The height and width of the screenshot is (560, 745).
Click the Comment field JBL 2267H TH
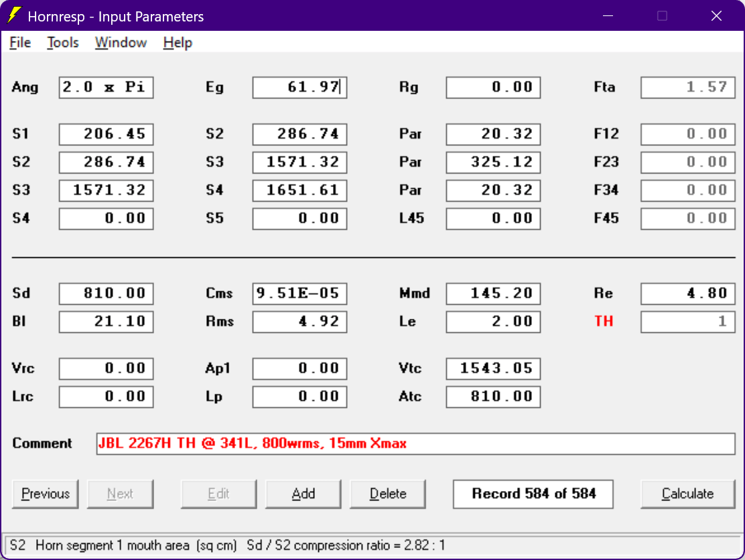[416, 443]
